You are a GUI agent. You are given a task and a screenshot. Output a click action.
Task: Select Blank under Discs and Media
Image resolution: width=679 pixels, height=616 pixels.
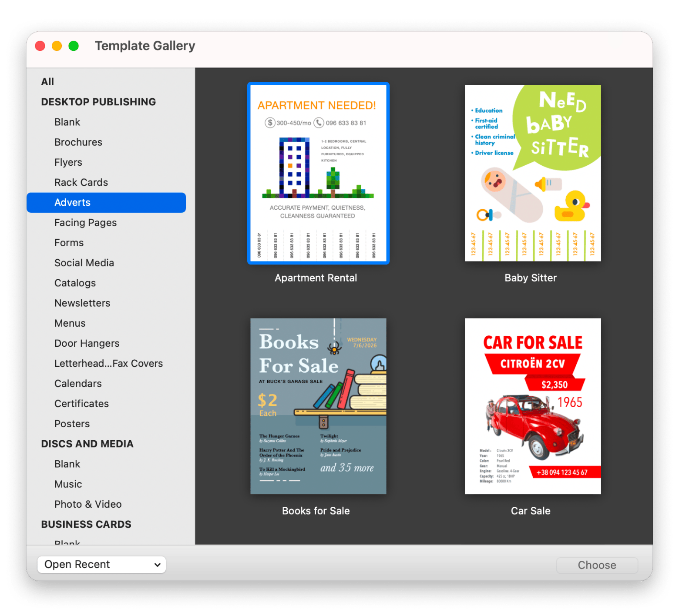(x=67, y=464)
